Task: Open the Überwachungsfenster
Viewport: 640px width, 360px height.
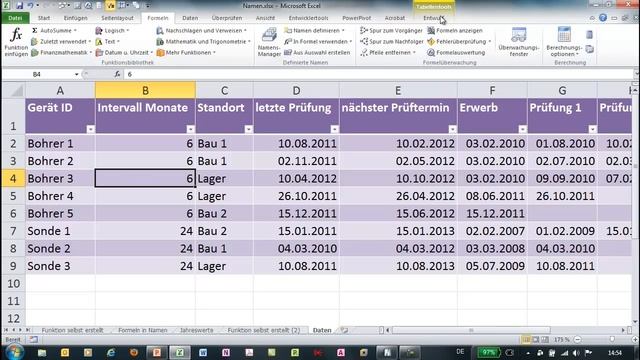Action: pos(519,42)
